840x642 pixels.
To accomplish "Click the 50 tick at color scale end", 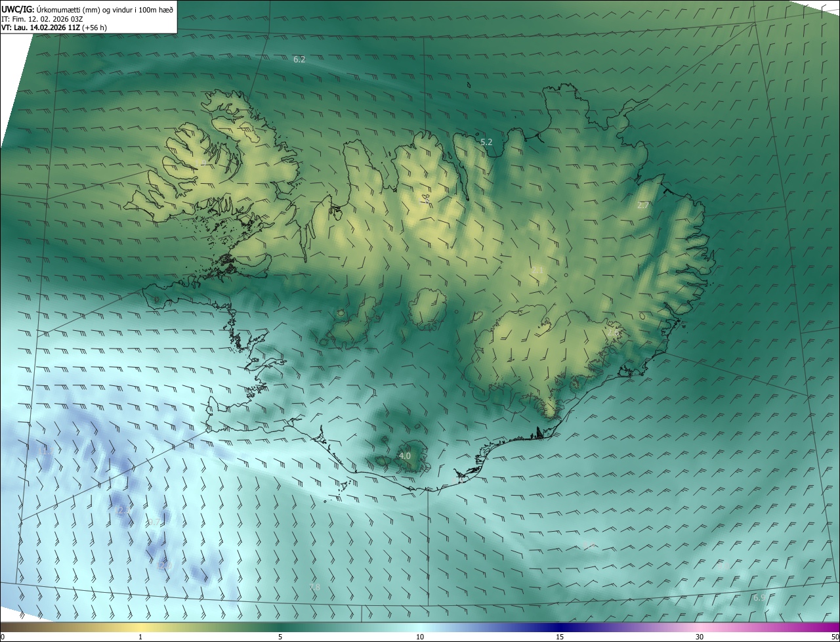I will pos(835,637).
